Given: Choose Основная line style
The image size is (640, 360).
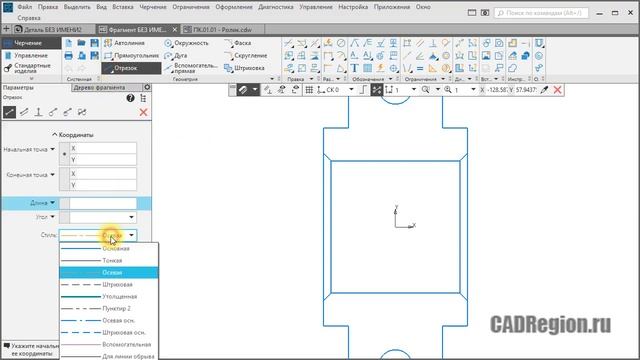Looking at the screenshot, I should pyautogui.click(x=109, y=248).
